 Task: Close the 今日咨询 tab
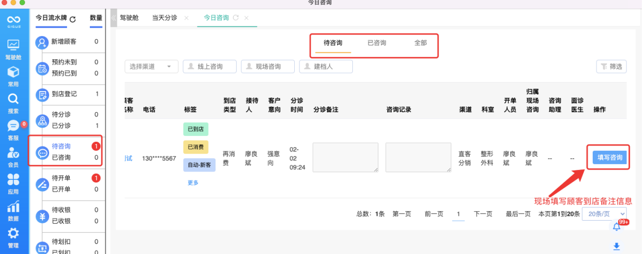(246, 18)
